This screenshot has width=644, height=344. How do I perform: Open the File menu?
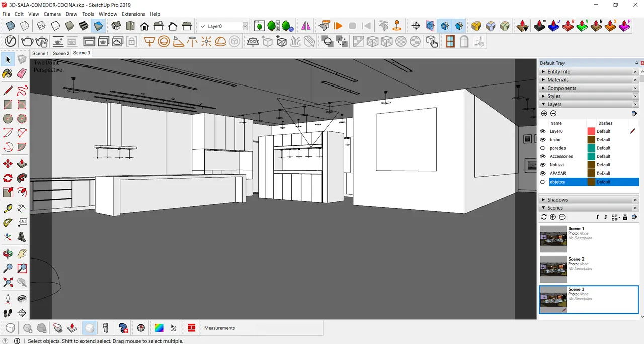pyautogui.click(x=6, y=14)
